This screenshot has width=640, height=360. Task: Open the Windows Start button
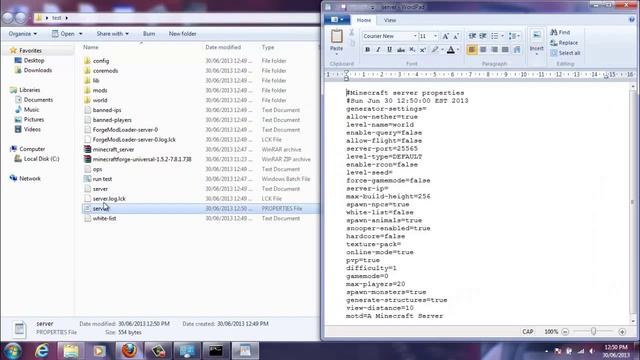12,351
